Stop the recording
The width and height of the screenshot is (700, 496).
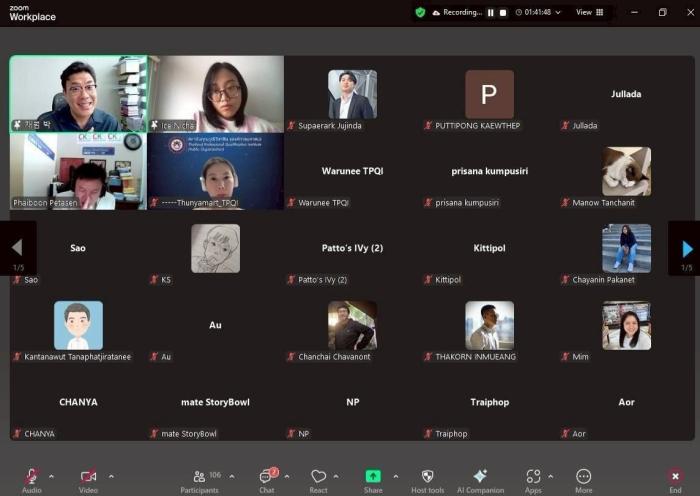(x=503, y=13)
